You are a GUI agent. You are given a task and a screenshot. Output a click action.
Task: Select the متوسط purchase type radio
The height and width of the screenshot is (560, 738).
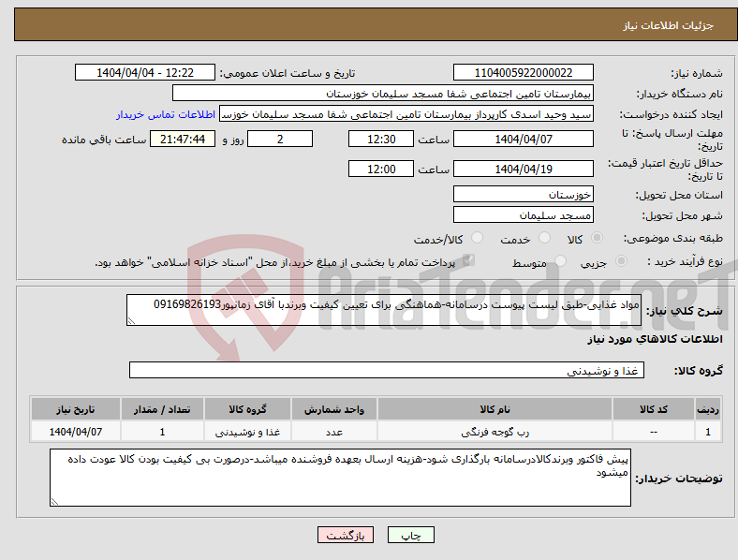[x=560, y=260]
